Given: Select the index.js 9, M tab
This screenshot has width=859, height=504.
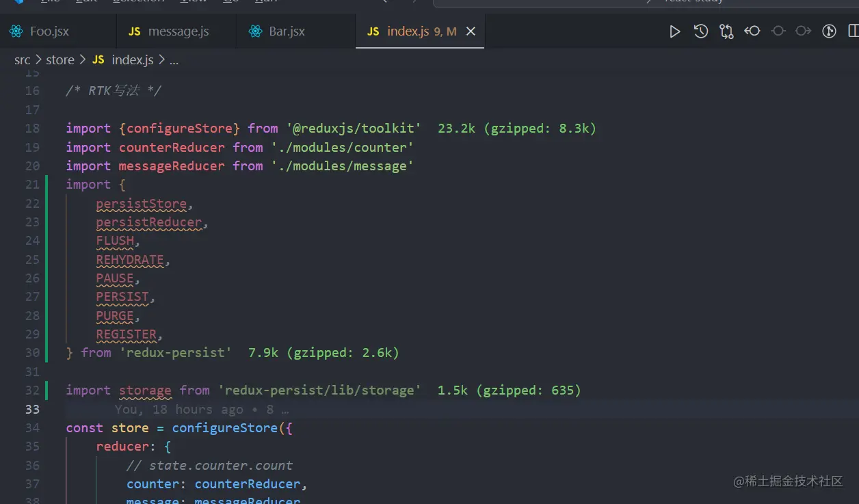Looking at the screenshot, I should [x=420, y=31].
